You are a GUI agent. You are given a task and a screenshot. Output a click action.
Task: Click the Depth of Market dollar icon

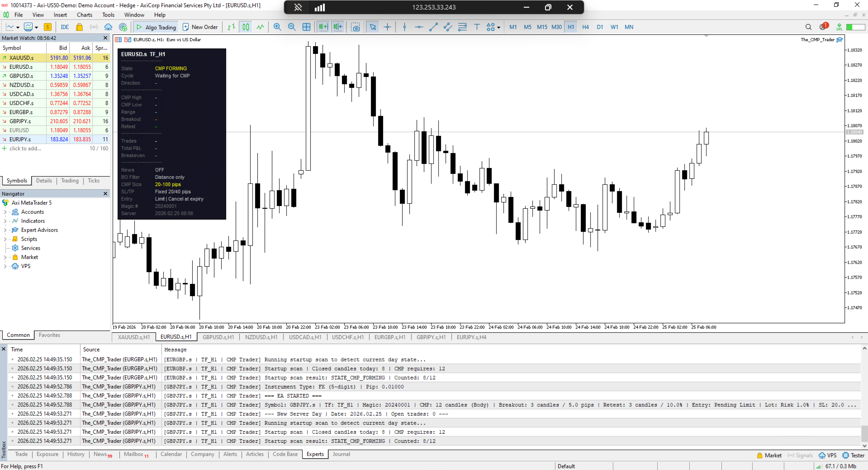[47, 27]
